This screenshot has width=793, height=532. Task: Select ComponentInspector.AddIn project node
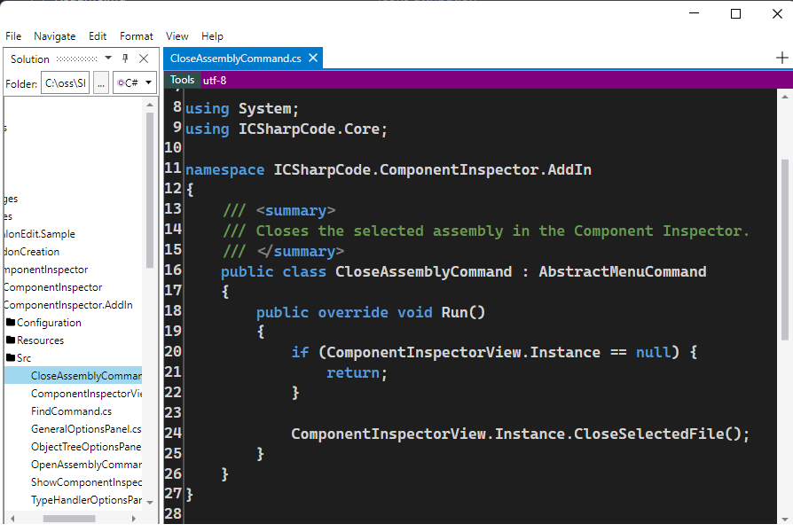tap(67, 305)
